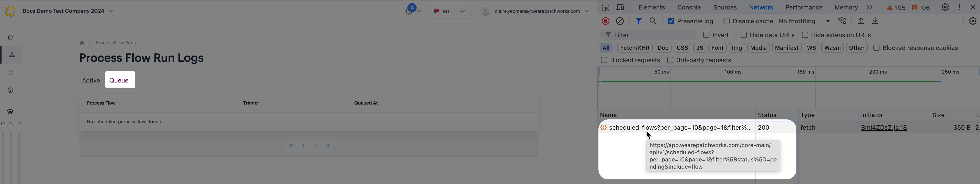This screenshot has height=184, width=980.
Task: Open DevTools network search icon
Action: coord(653,21)
